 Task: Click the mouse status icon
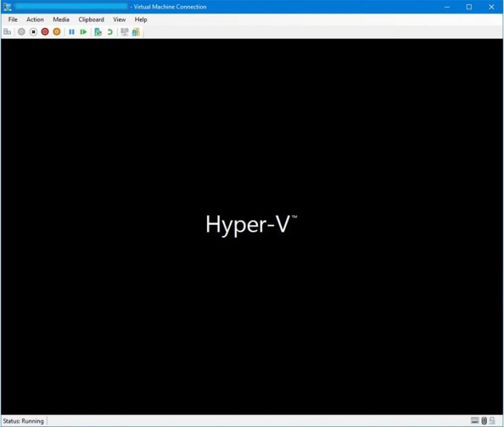point(484,420)
